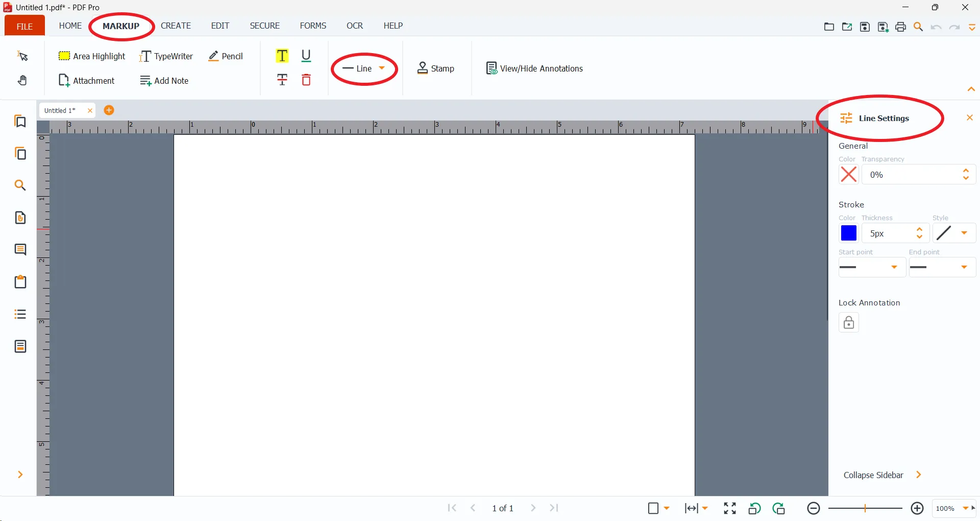Click the print icon in quick toolbar

(x=901, y=27)
